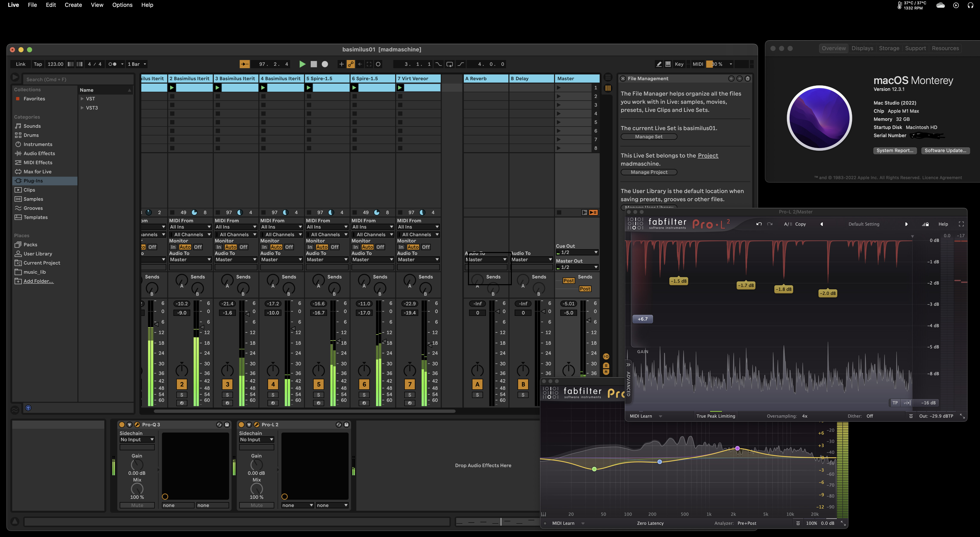Open the View menu
The image size is (980, 537).
[97, 5]
